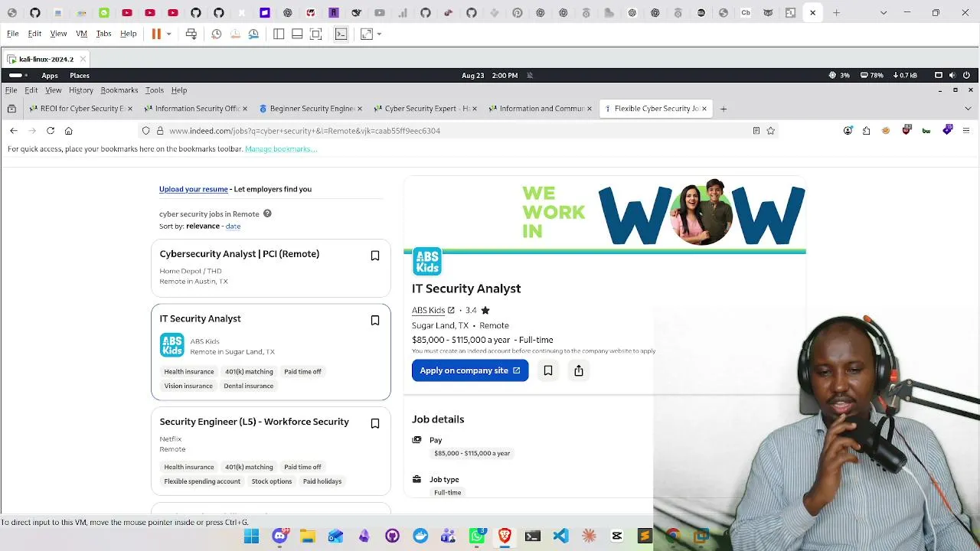Close the kali-linux-2024.2 VM tab
This screenshot has width=980, height=551.
click(x=83, y=59)
